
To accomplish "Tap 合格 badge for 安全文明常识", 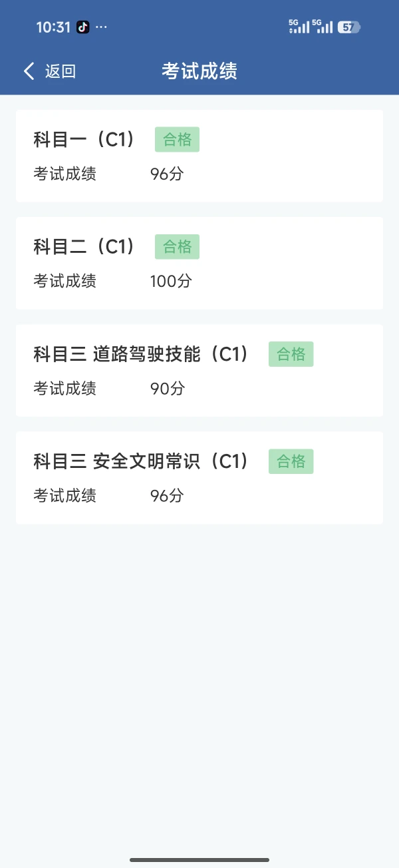I will coord(291,461).
